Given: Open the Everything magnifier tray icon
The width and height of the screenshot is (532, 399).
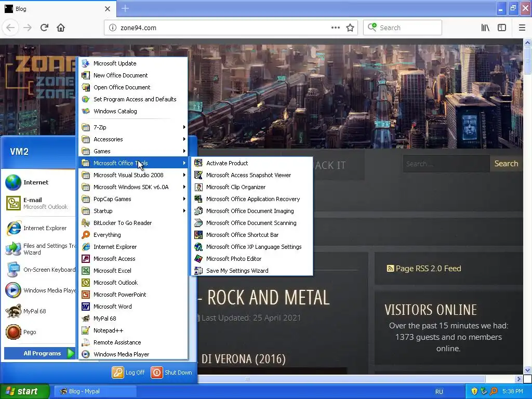Looking at the screenshot, I should [x=494, y=391].
